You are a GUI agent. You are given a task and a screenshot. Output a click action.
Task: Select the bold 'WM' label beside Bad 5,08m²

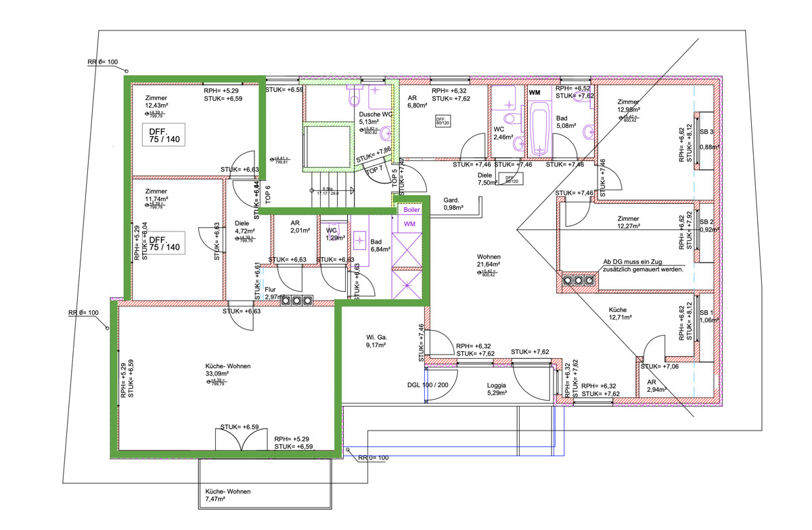(x=535, y=92)
